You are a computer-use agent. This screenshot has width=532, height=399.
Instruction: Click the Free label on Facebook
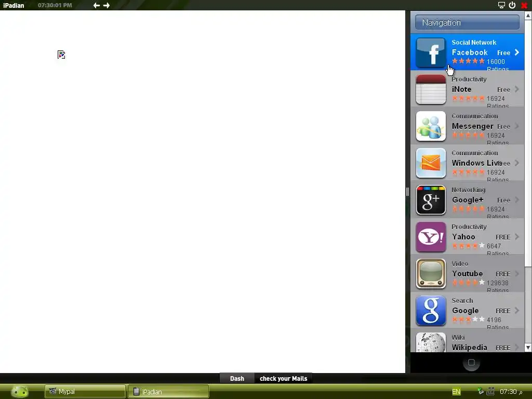[x=503, y=53]
